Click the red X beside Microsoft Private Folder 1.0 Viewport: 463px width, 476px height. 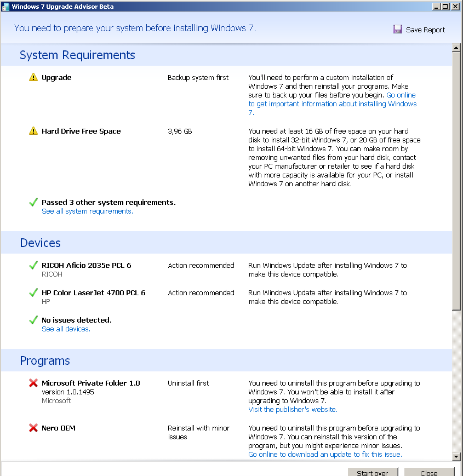coord(33,383)
